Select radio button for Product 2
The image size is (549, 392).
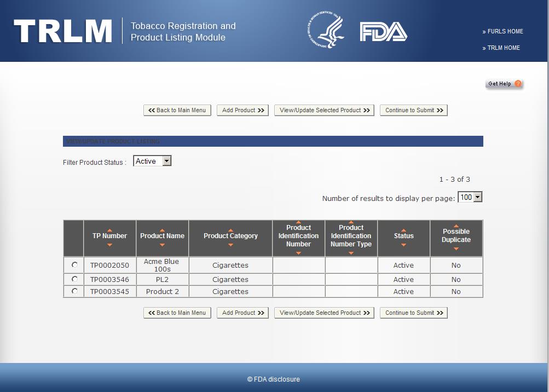coord(74,291)
